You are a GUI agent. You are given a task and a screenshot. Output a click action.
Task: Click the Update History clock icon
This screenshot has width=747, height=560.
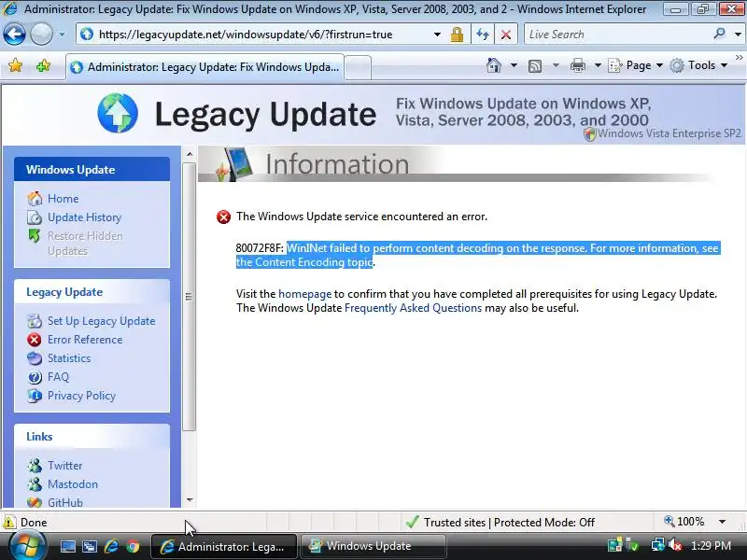[35, 217]
